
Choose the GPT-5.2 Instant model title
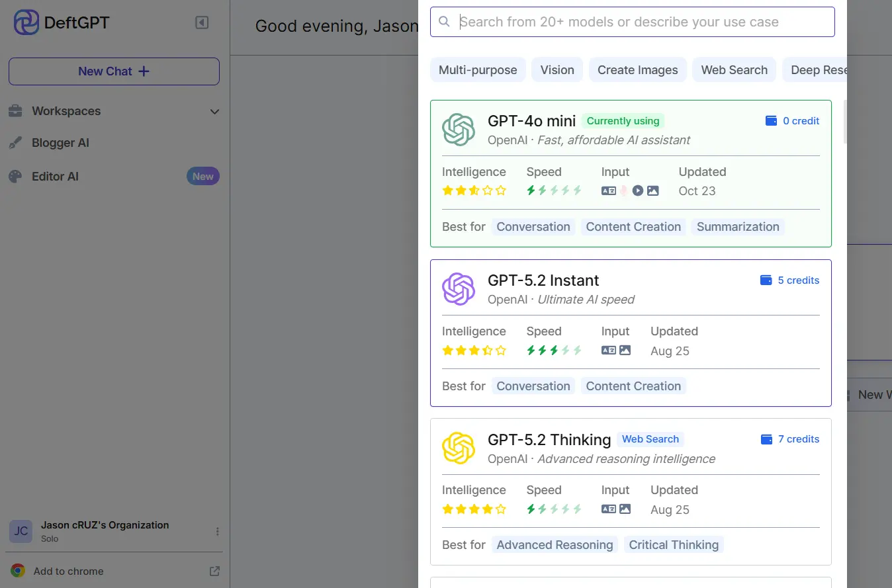543,280
